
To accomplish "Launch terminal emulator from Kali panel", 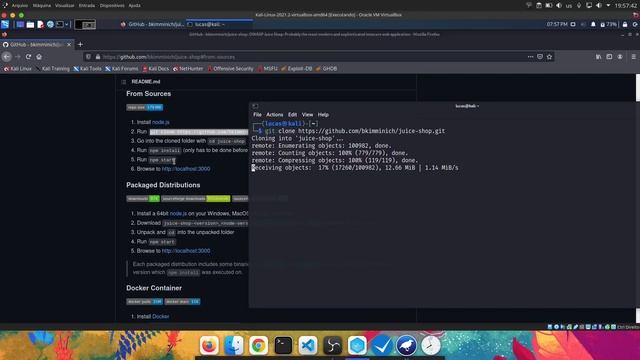I will coord(60,24).
